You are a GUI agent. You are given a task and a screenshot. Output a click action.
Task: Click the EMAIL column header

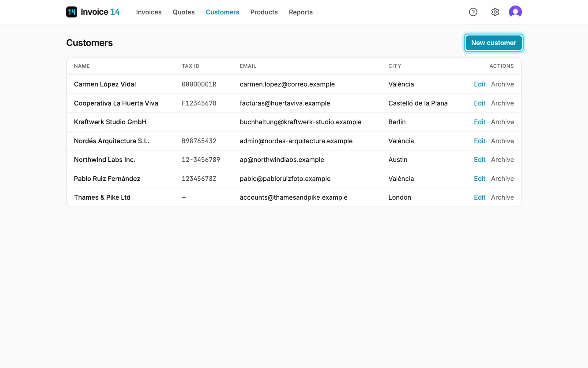click(248, 66)
